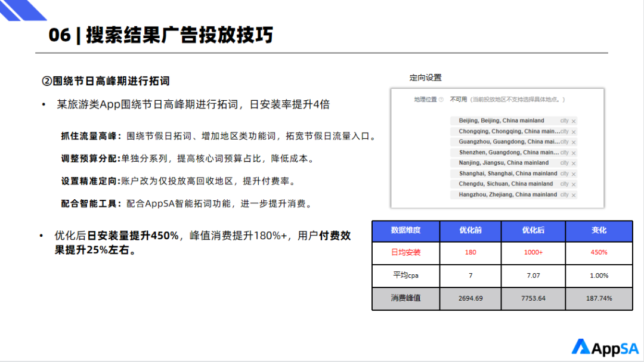Click the 消费峰值 row label

click(406, 298)
